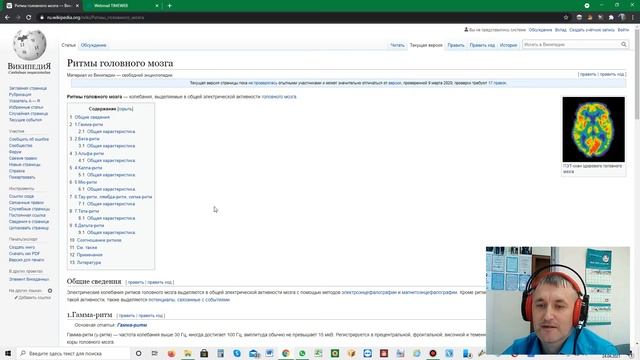Click Войти login link
The height and width of the screenshot is (360, 640).
pos(623,30)
